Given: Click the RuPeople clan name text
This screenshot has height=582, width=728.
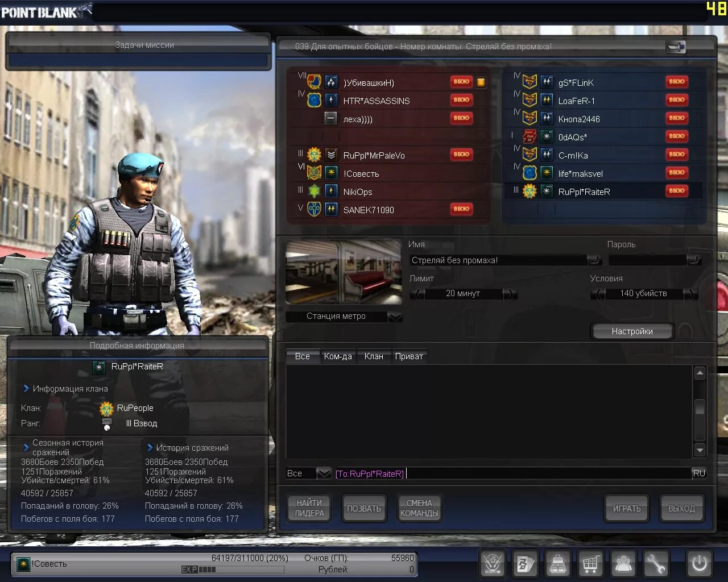Looking at the screenshot, I should [x=135, y=408].
